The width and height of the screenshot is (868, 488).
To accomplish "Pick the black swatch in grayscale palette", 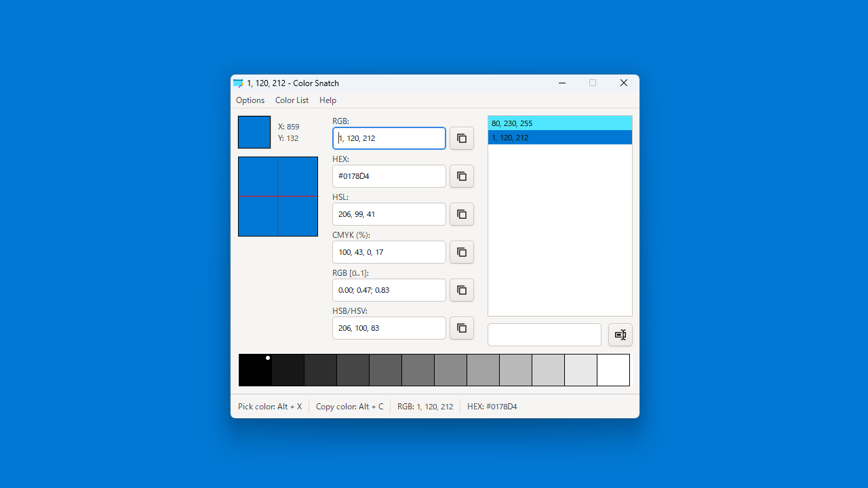I will click(255, 370).
